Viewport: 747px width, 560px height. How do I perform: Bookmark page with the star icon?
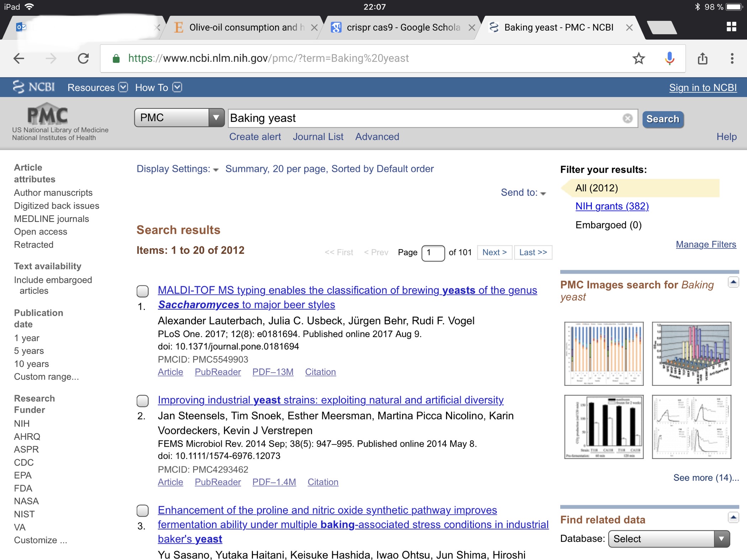[x=639, y=58]
